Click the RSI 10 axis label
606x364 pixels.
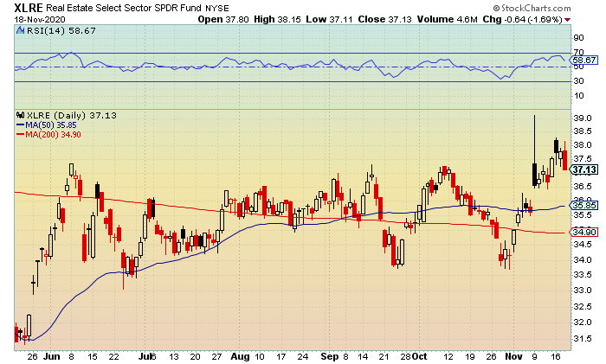[x=578, y=96]
